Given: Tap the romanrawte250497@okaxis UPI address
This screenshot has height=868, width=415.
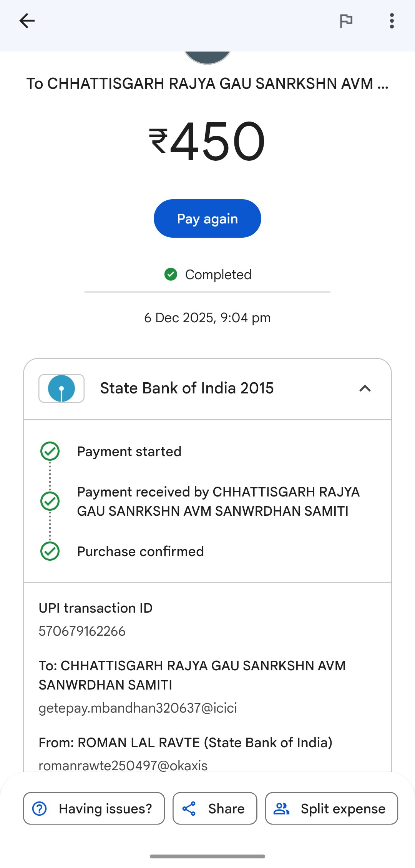Looking at the screenshot, I should click(x=123, y=765).
